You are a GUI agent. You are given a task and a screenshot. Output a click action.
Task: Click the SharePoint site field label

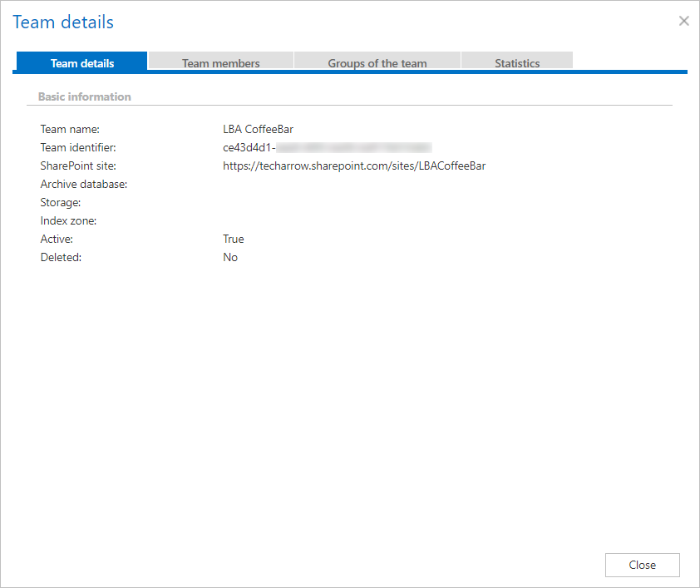pos(78,166)
